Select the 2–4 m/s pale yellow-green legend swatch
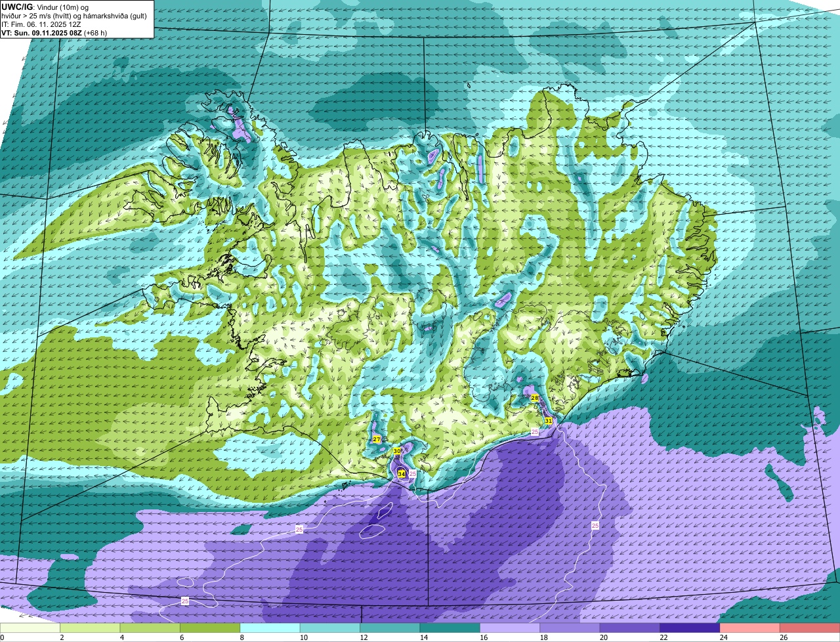Viewport: 840px width, 642px height. [x=90, y=628]
